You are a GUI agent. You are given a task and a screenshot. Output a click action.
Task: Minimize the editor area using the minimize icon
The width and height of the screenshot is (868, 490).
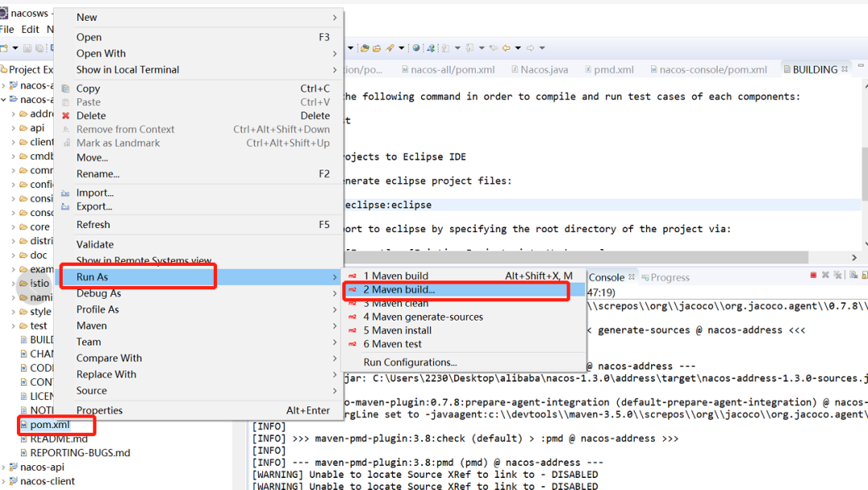(861, 67)
